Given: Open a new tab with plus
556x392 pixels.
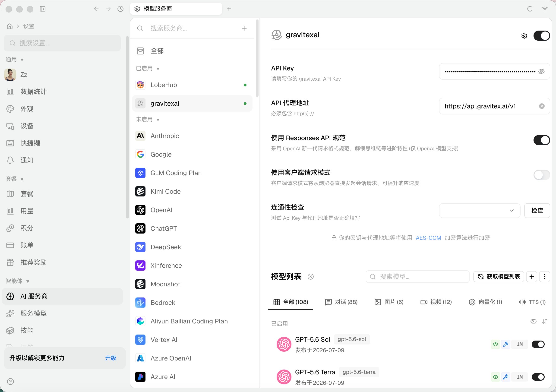Looking at the screenshot, I should coord(229,9).
